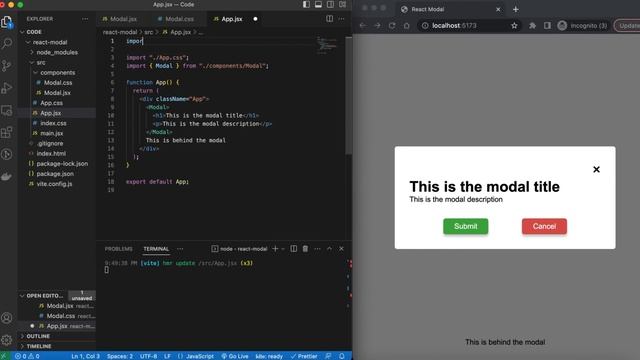The image size is (640, 360).
Task: Click the editor minimap
Action: pos(327,46)
